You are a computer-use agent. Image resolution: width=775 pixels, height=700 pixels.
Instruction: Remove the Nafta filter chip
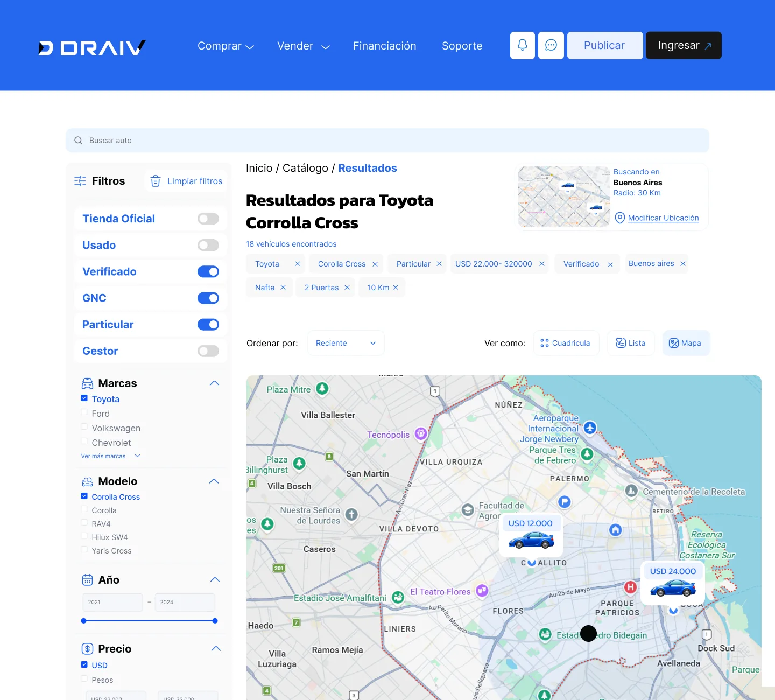pos(283,288)
